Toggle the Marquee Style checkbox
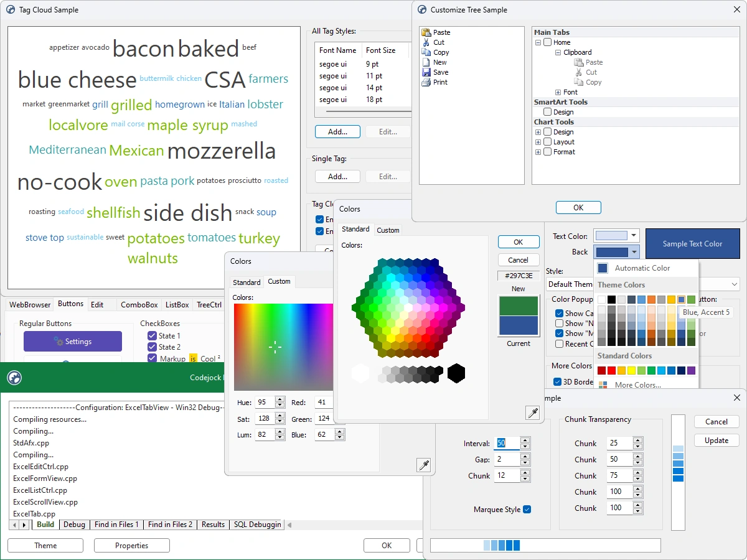The height and width of the screenshot is (560, 747). [x=527, y=510]
